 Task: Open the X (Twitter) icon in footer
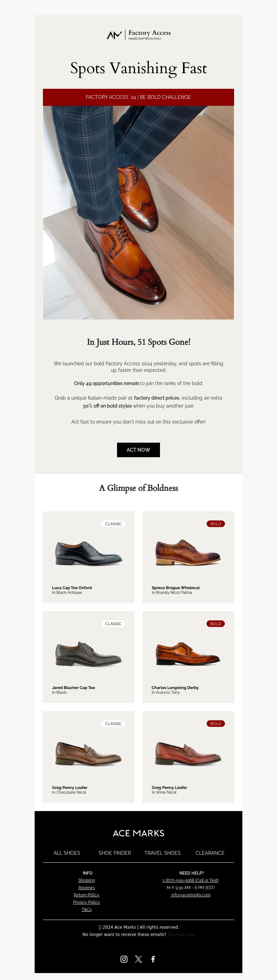pos(138,959)
